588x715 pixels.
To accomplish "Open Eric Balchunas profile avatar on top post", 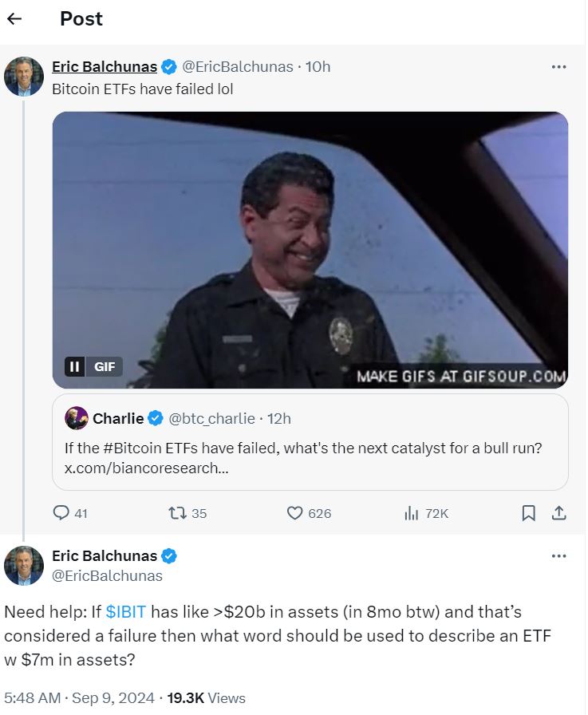I will [24, 77].
